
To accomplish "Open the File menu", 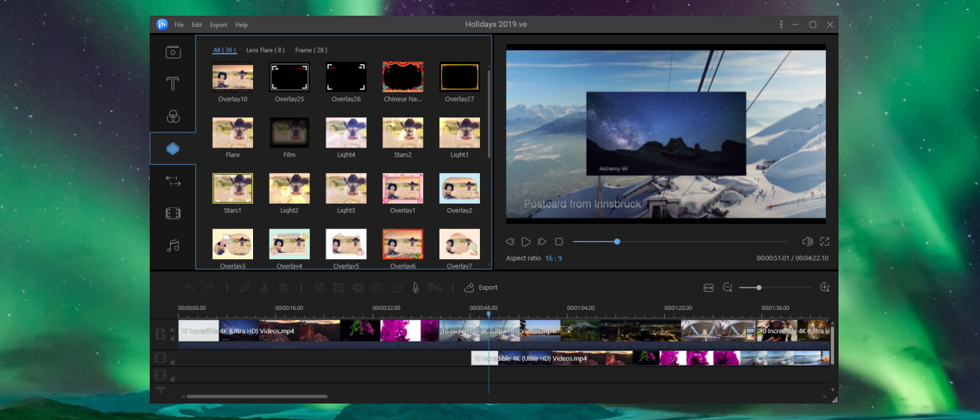I will [179, 25].
